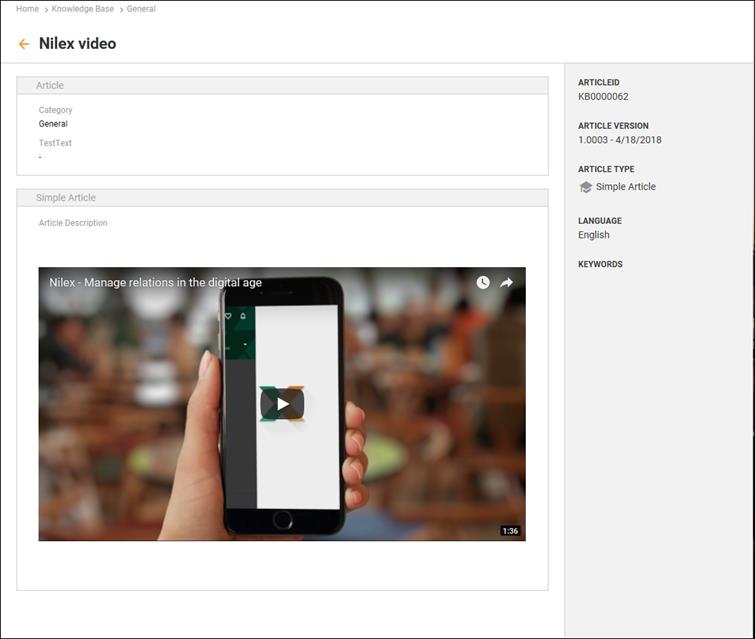The width and height of the screenshot is (755, 639).
Task: Click the KB0000062 article ID
Action: tap(603, 97)
